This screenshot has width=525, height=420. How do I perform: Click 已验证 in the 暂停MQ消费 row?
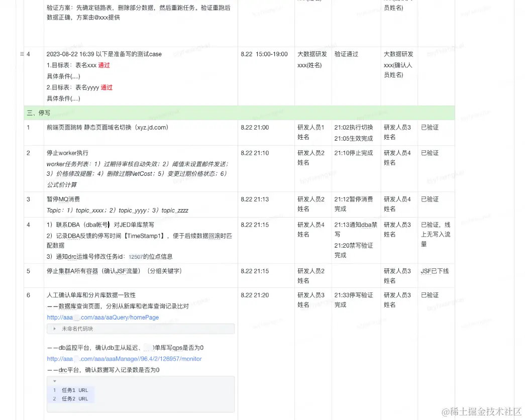click(x=430, y=199)
